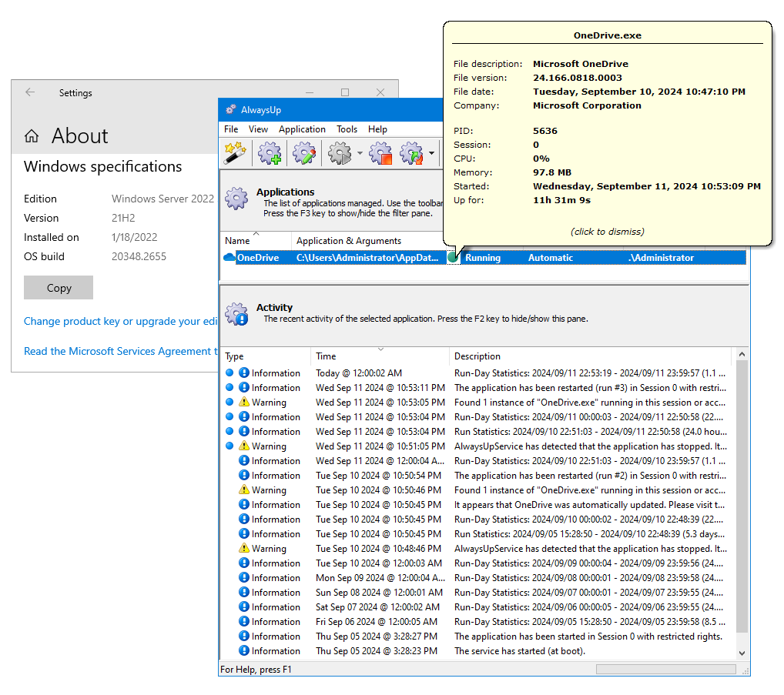Click the Applications pane gear icon
The width and height of the screenshot is (784, 695).
[x=236, y=198]
